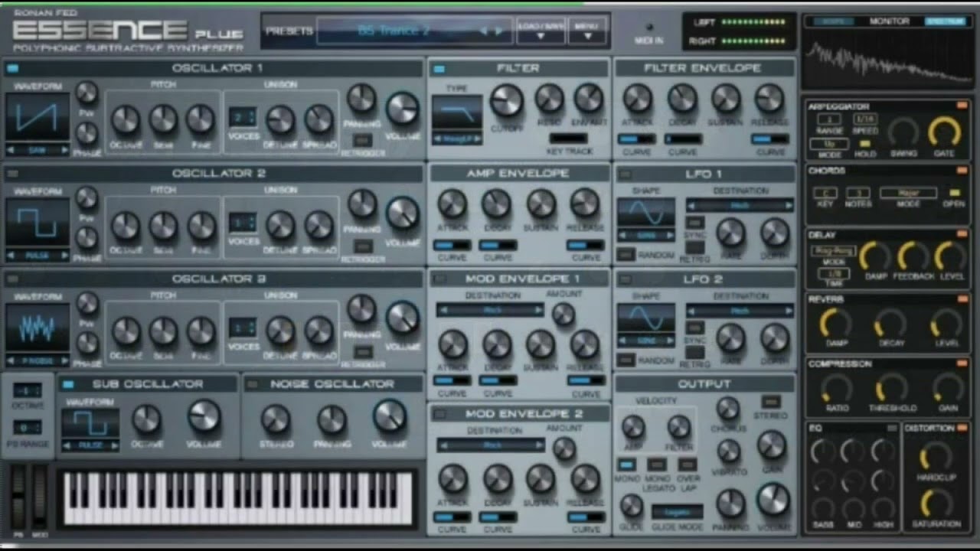Select previous Oscillator 1 waveform with left arrow
Viewport: 980px width, 551px height.
[11, 150]
